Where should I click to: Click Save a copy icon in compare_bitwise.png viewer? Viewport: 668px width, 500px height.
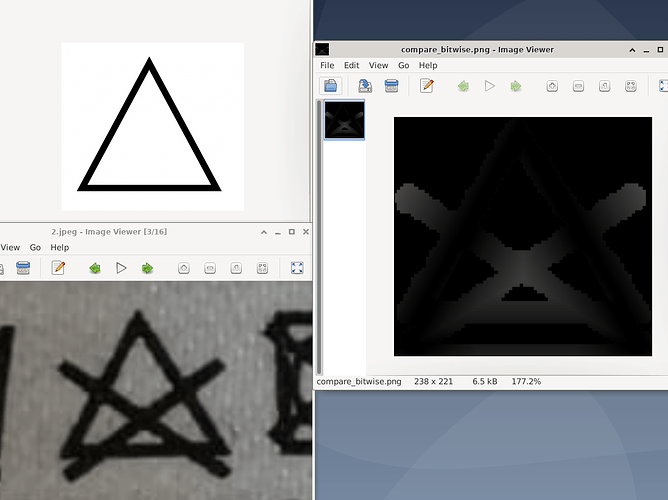pyautogui.click(x=365, y=86)
